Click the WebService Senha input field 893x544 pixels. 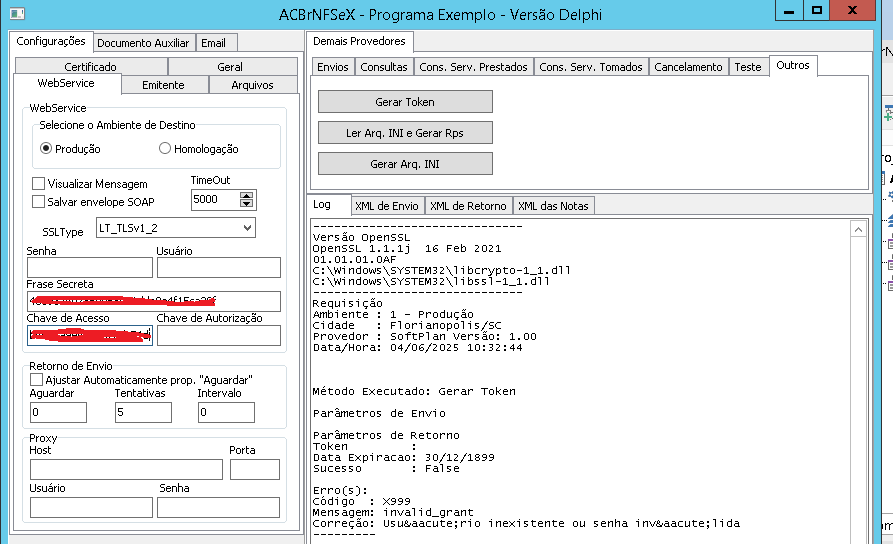[x=90, y=267]
